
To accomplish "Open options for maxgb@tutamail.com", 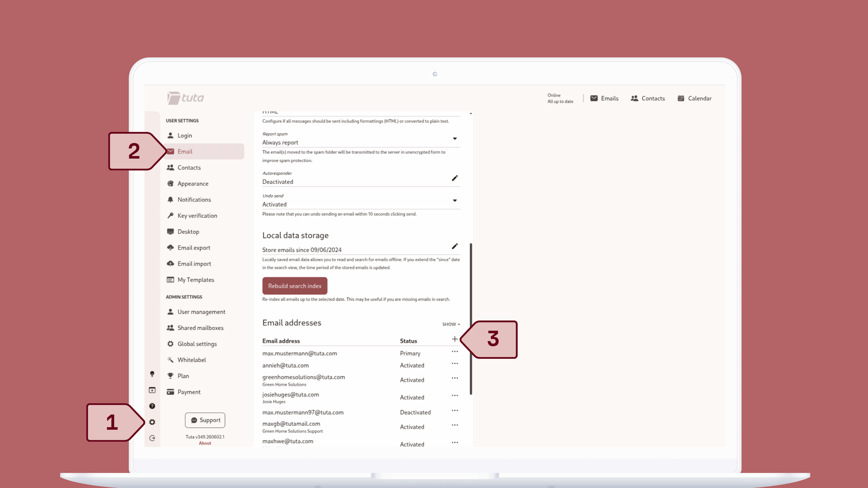I will pyautogui.click(x=455, y=425).
